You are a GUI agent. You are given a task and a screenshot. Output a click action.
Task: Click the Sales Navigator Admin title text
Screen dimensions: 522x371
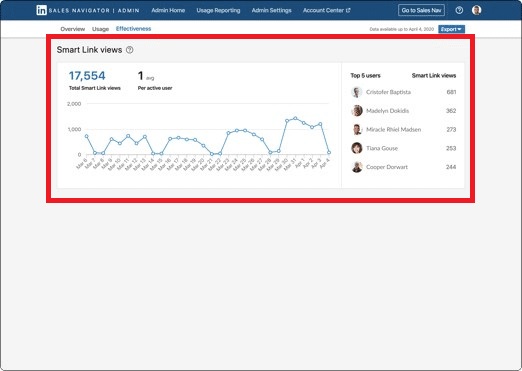point(94,10)
